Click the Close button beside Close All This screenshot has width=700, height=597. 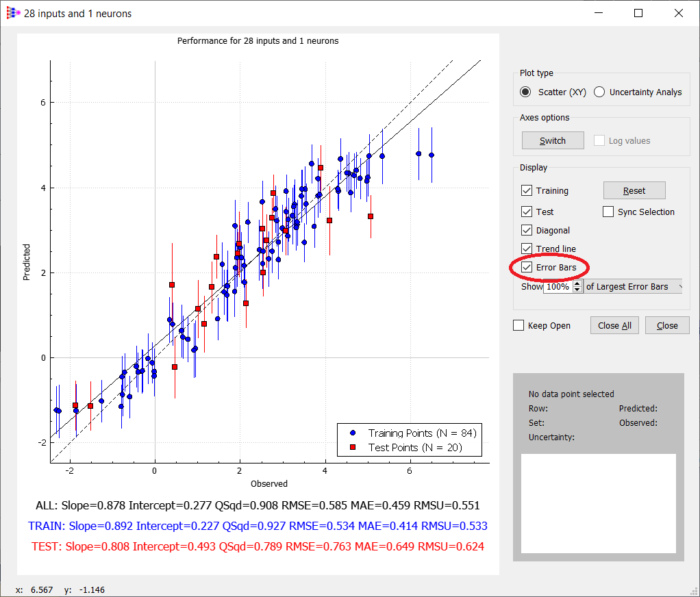coord(667,325)
